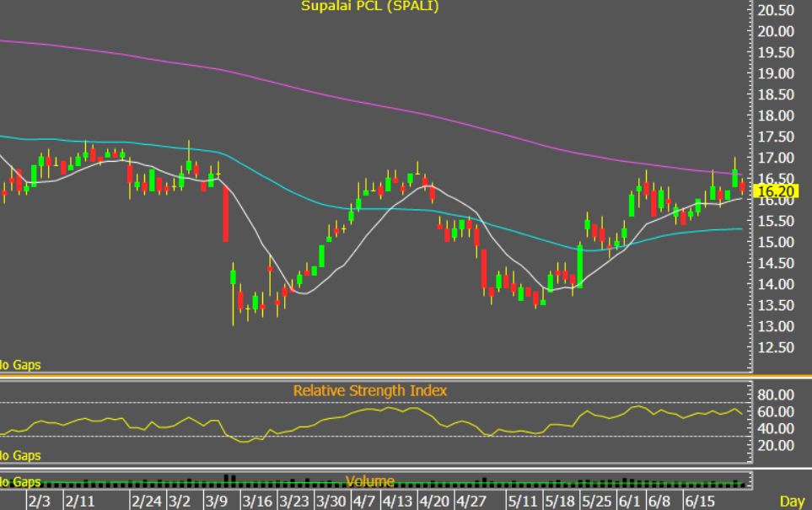Viewport: 812px width, 510px height.
Task: Click the RSI 20.00 axis label
Action: [776, 446]
